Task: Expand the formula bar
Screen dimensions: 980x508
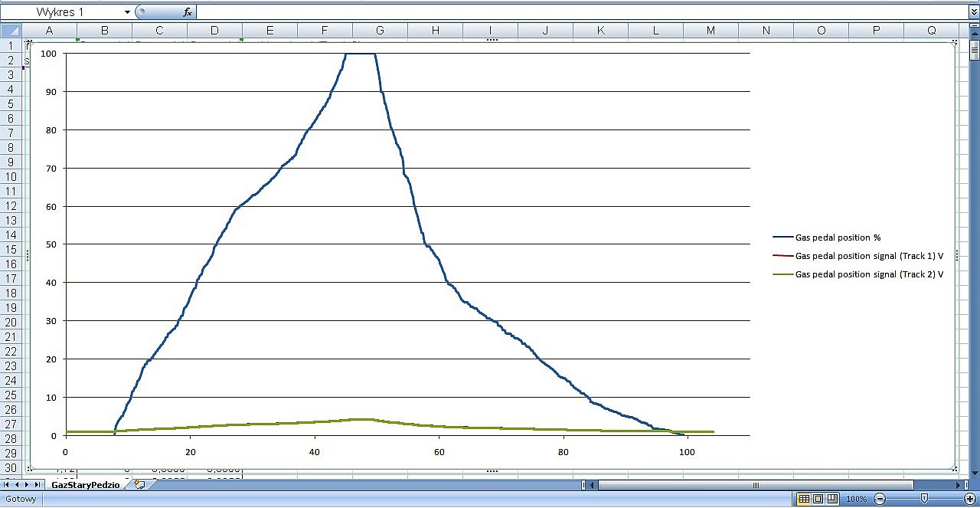Action: click(x=973, y=12)
